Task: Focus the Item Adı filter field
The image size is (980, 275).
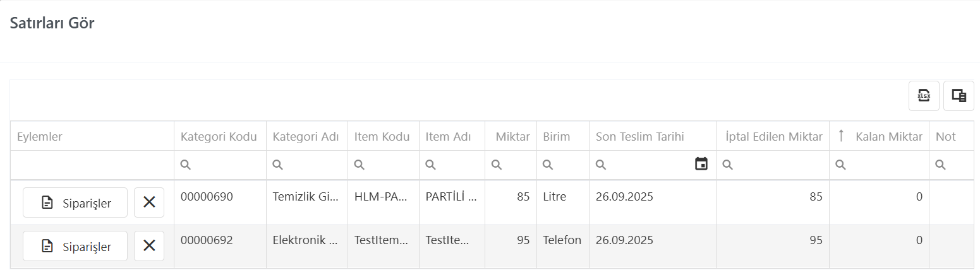Action: 452,165
